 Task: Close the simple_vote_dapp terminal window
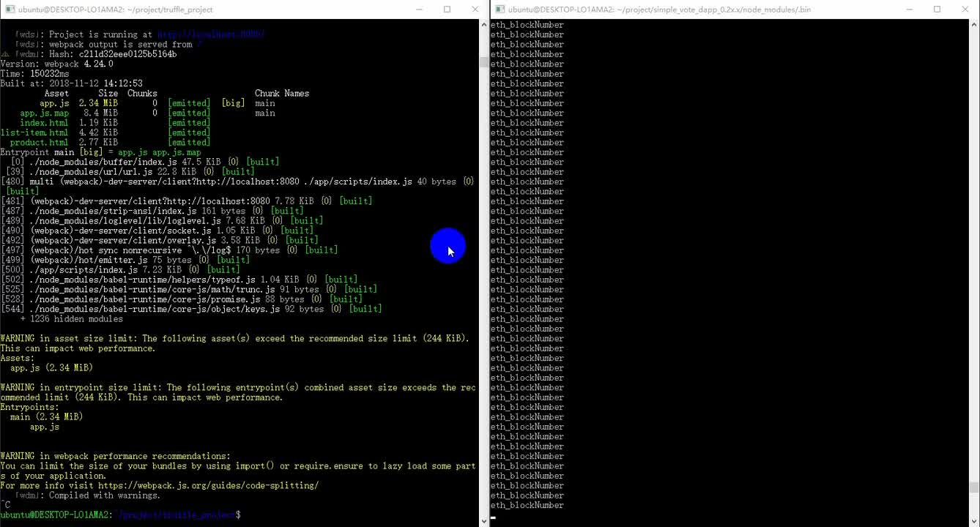point(965,10)
